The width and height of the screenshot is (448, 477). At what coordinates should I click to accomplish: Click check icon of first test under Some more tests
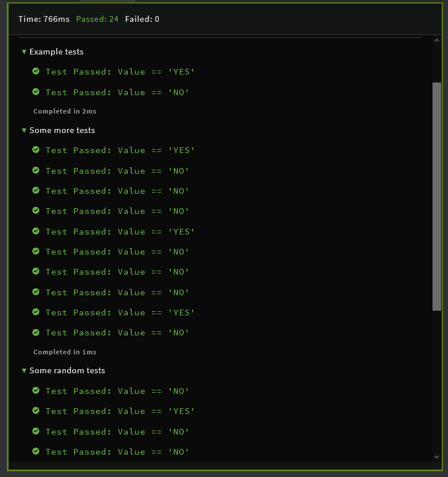pos(36,150)
